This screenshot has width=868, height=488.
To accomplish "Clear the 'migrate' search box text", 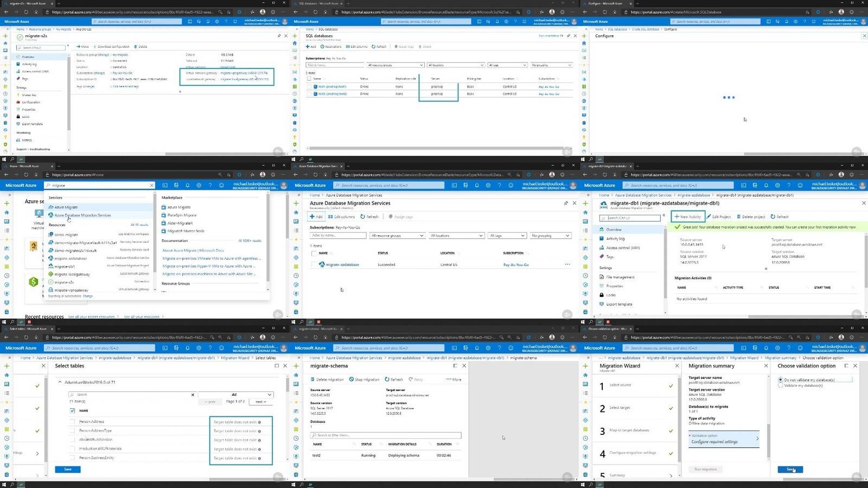I will point(152,186).
